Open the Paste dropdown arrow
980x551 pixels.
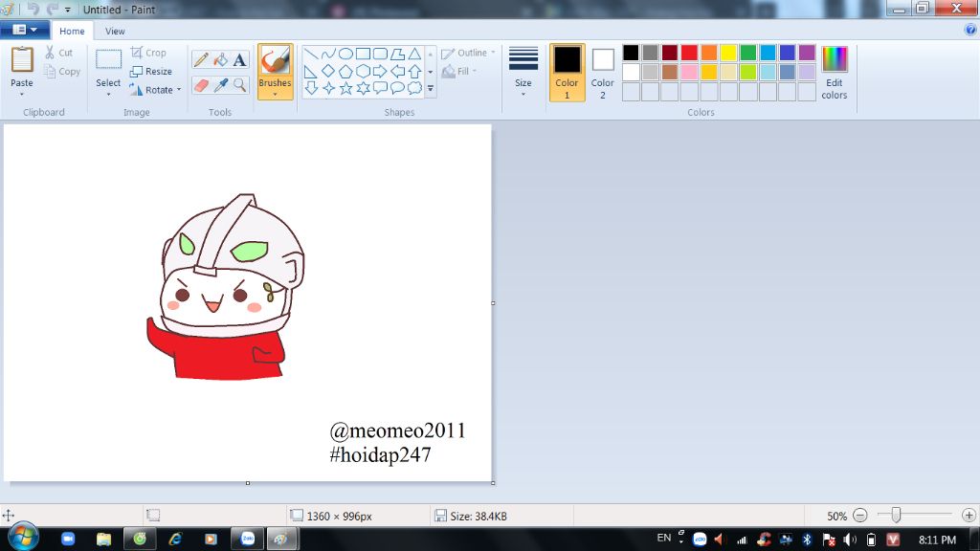(22, 95)
